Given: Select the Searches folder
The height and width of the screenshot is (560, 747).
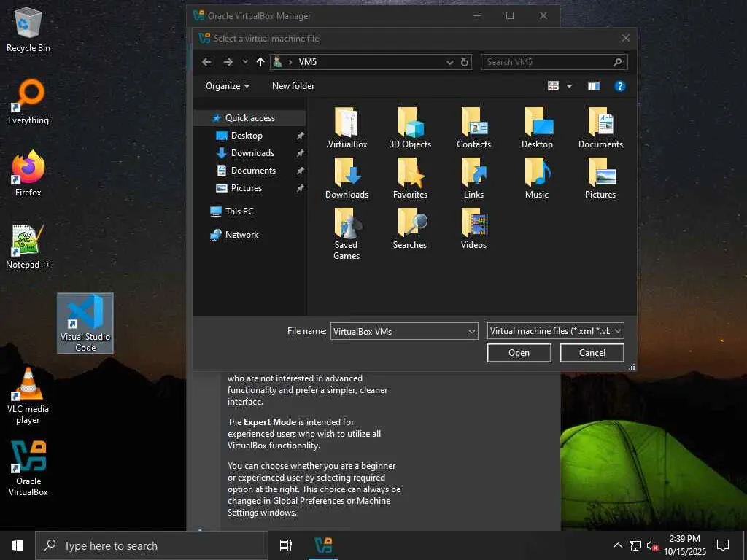Looking at the screenshot, I should pos(410,228).
